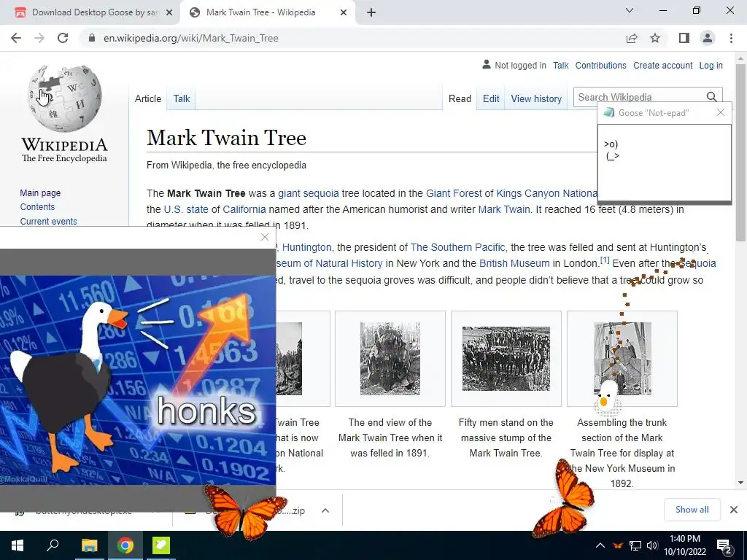
Task: Follow the California link
Action: click(244, 209)
